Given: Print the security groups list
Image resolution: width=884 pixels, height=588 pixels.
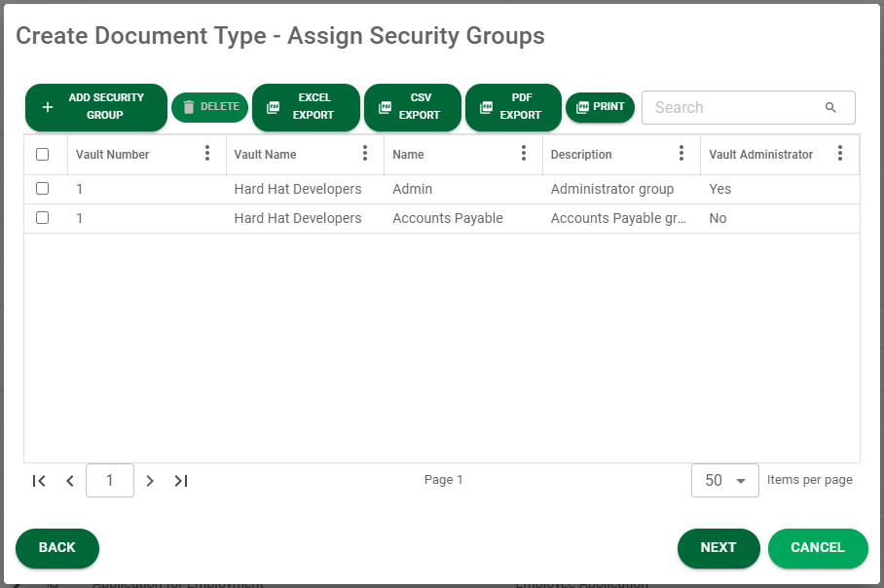Looking at the screenshot, I should click(x=600, y=107).
